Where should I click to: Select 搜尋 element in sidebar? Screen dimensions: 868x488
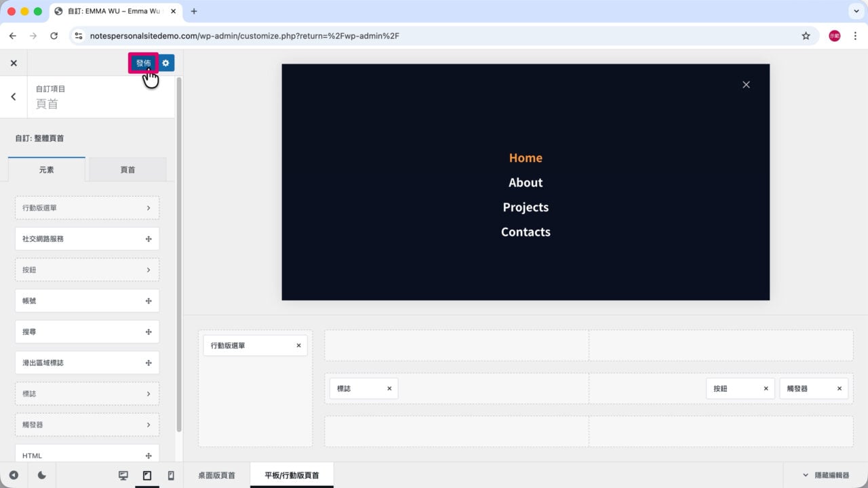(x=87, y=331)
